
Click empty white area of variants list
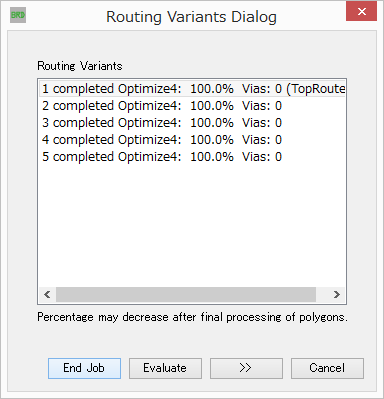click(x=192, y=227)
